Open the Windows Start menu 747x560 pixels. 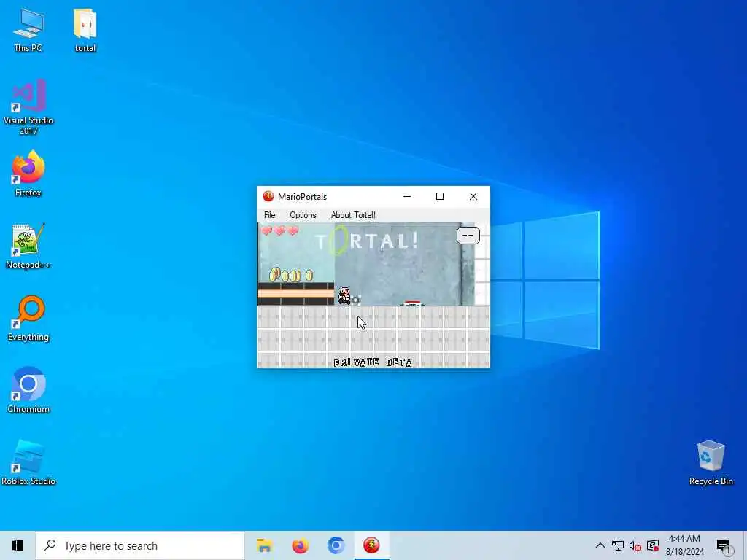tap(18, 545)
